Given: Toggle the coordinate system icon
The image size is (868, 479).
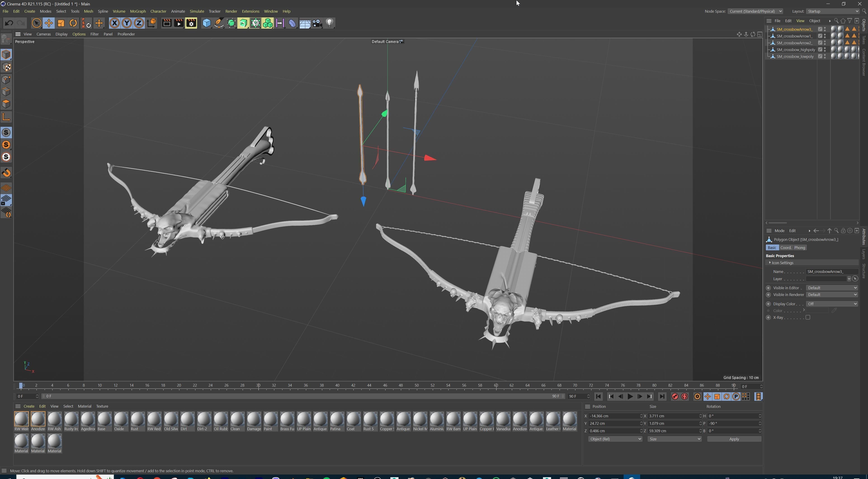Looking at the screenshot, I should (x=152, y=23).
